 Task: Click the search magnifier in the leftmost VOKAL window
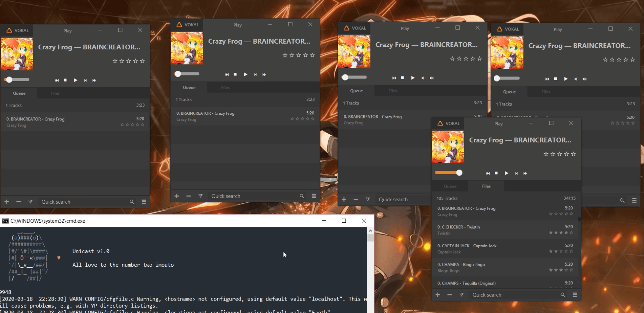point(132,202)
